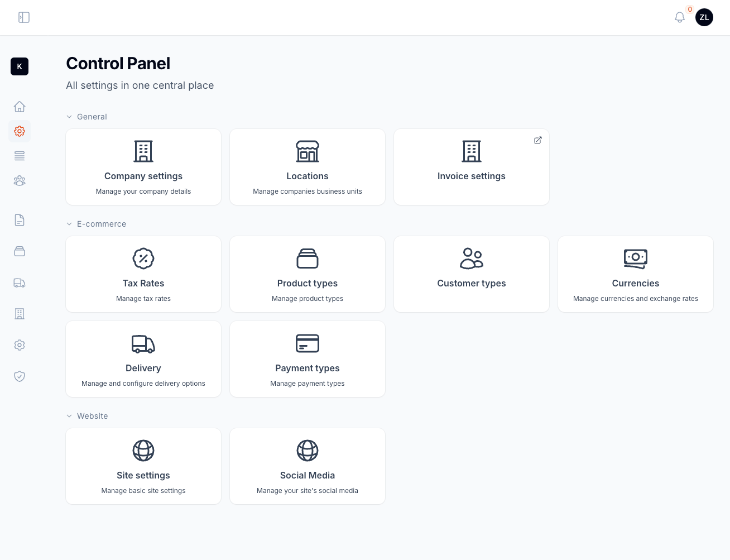
Task: Click the highlighted orange settings gear icon
Action: (x=20, y=131)
